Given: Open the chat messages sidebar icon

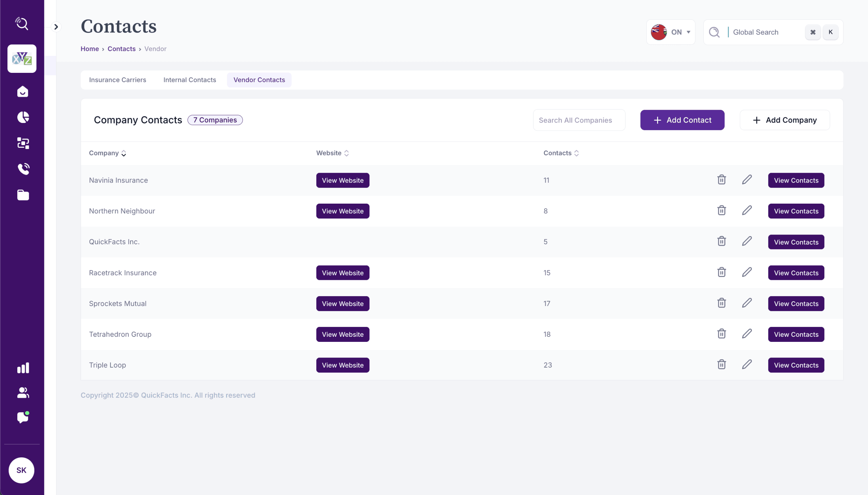Looking at the screenshot, I should 23,417.
